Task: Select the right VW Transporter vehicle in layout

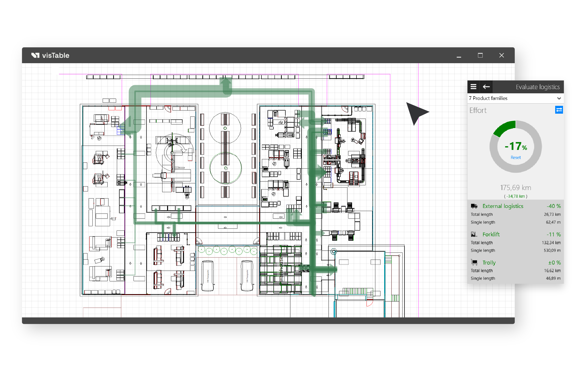Action: 247,276
